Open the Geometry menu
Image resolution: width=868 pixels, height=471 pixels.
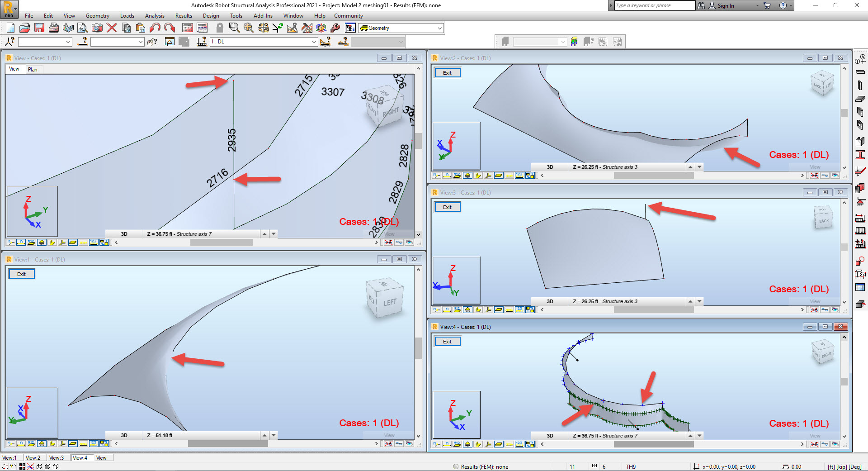pyautogui.click(x=97, y=16)
